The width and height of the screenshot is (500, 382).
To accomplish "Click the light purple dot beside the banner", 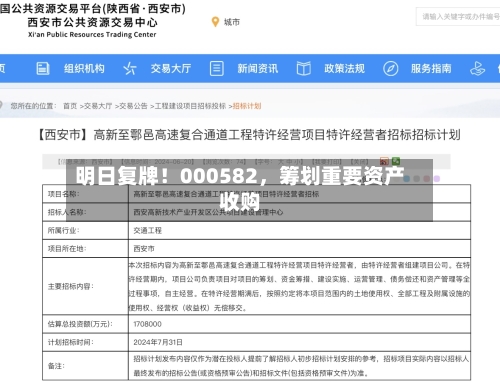I will 437,179.
